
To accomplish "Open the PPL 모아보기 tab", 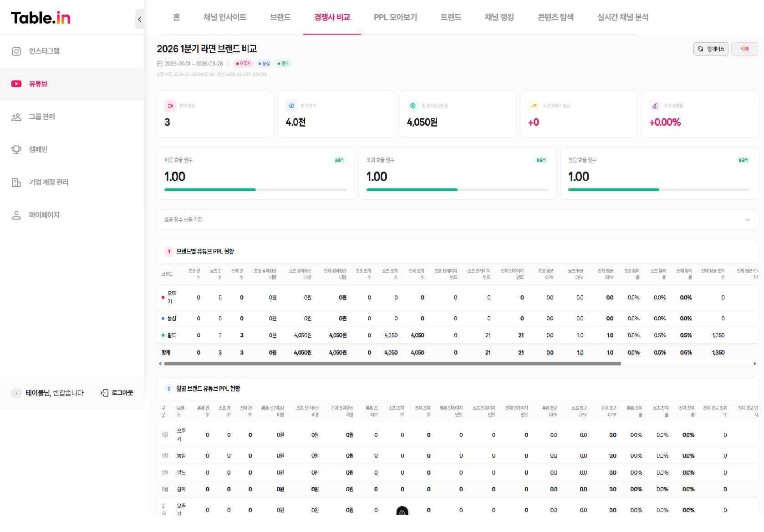I will (x=395, y=17).
